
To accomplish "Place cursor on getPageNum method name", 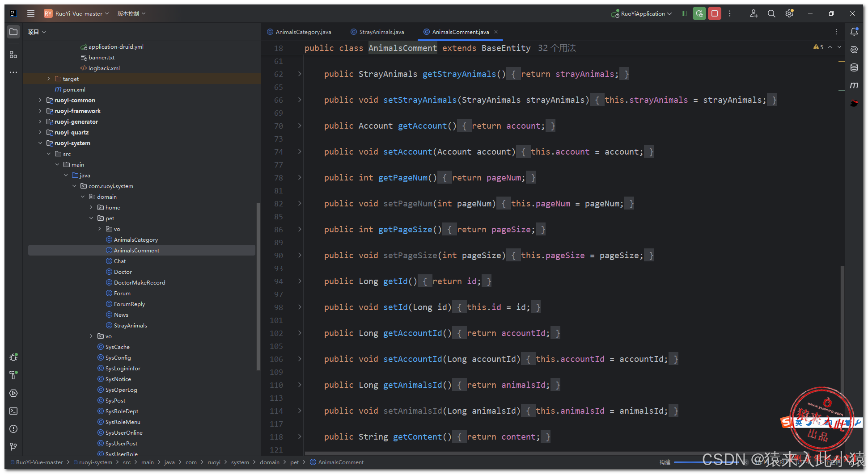I will pyautogui.click(x=403, y=177).
